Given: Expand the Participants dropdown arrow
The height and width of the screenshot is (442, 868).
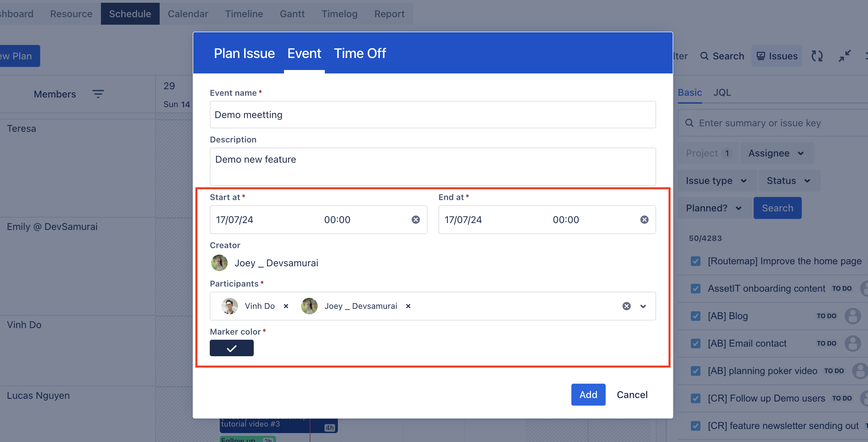Looking at the screenshot, I should 643,306.
